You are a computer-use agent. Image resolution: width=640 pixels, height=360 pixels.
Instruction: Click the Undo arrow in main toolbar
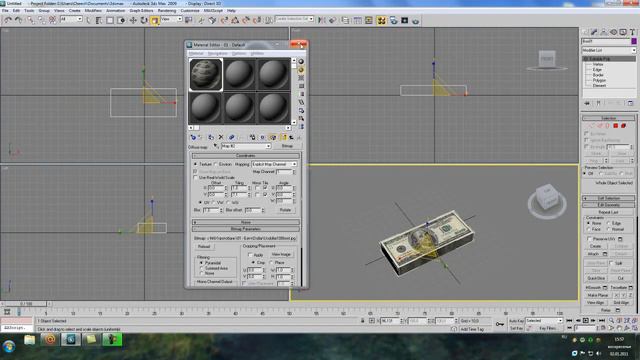[x=7, y=20]
